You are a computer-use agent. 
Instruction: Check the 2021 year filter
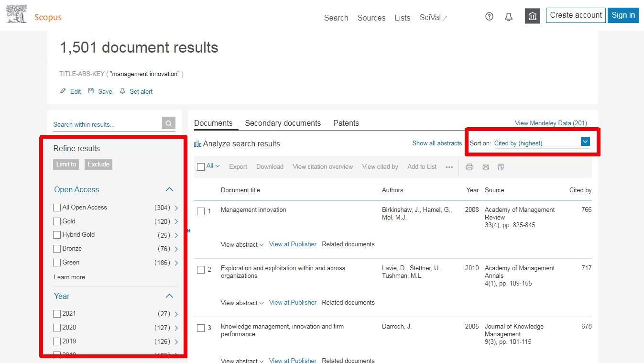coord(57,314)
